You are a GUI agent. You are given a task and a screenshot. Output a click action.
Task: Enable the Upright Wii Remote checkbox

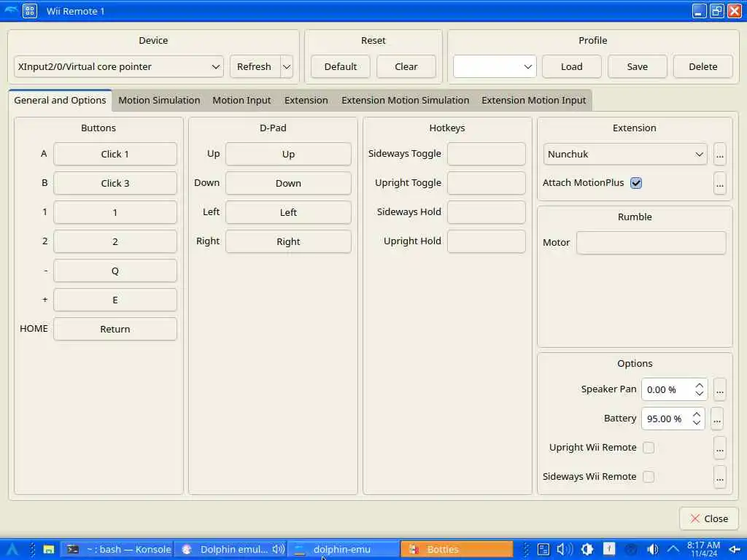click(x=649, y=448)
